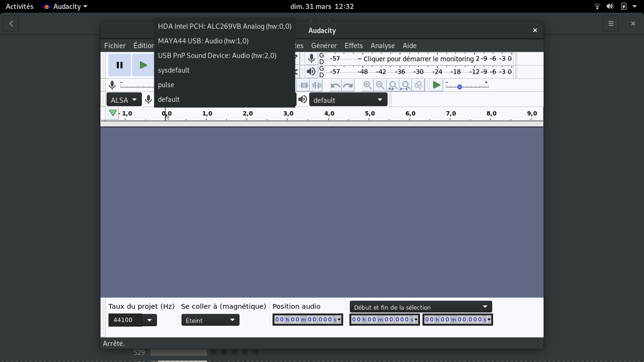Viewport: 644px width, 362px height.
Task: Click the project rate field showing 44100
Action: pyautogui.click(x=125, y=320)
